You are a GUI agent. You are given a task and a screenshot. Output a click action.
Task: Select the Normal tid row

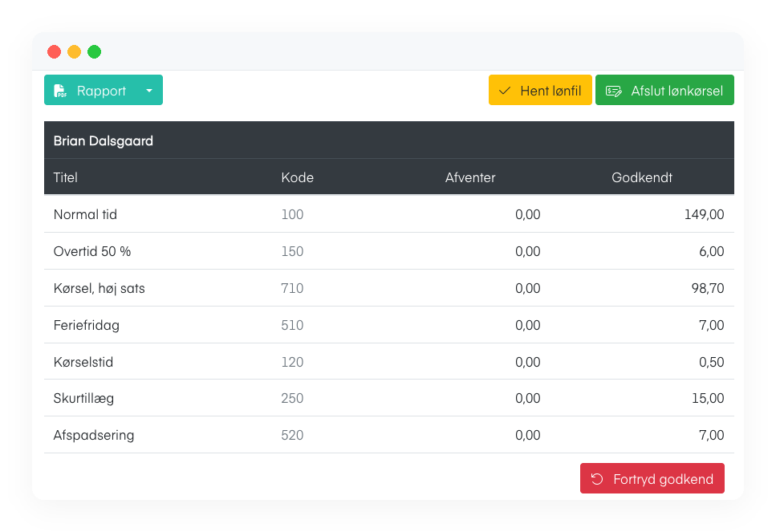point(389,213)
